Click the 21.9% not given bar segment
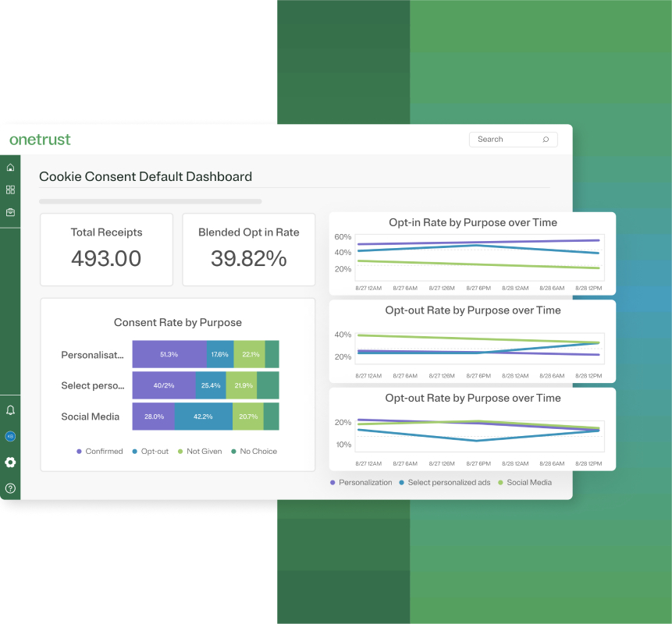Image resolution: width=672 pixels, height=624 pixels. pos(242,385)
